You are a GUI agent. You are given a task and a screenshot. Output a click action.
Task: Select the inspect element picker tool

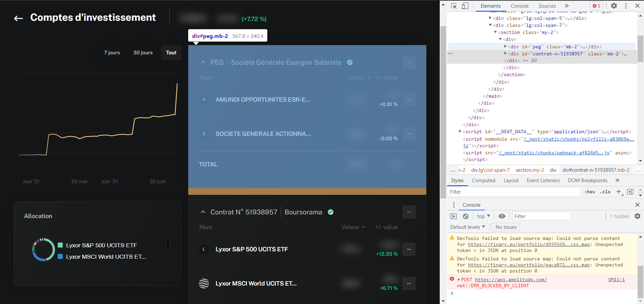coord(454,6)
